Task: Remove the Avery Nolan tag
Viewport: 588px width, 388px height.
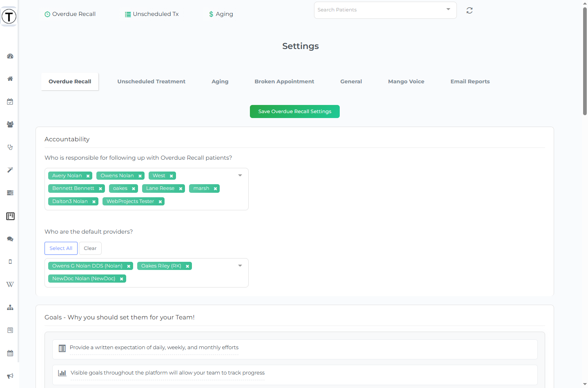Action: (88, 176)
